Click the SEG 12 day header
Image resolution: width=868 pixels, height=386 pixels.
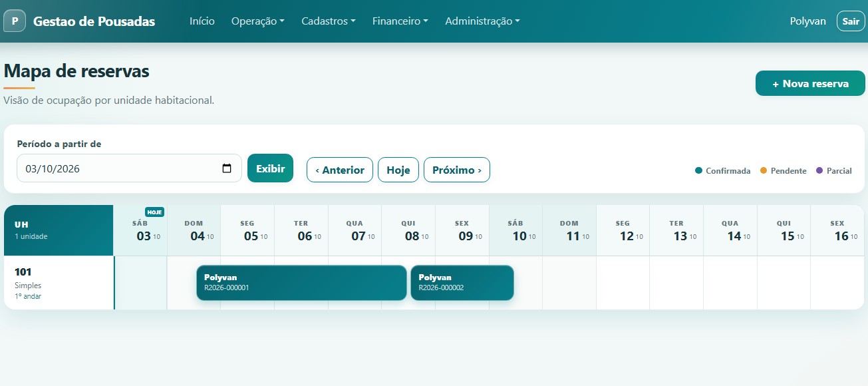point(623,231)
